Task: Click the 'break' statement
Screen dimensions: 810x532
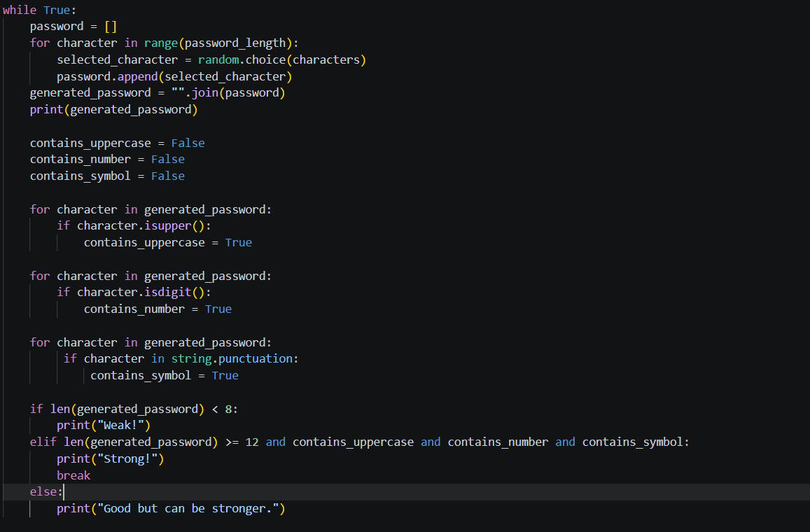Action: point(74,475)
